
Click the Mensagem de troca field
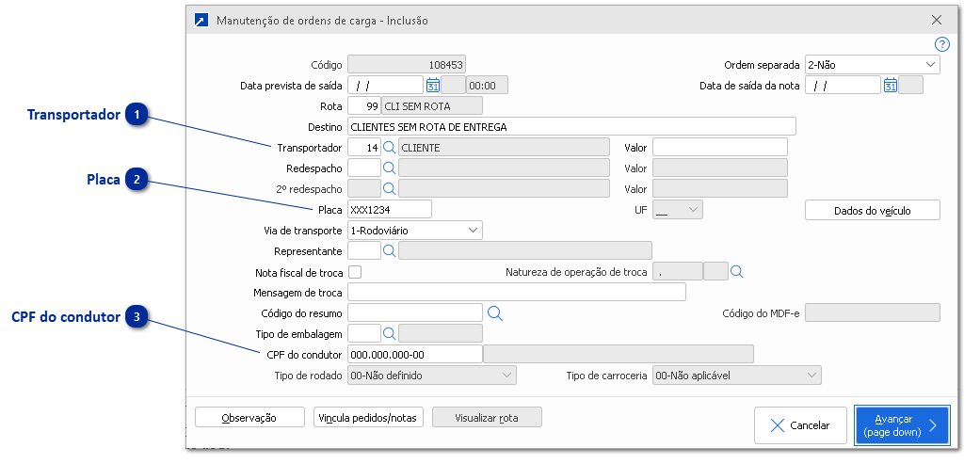pyautogui.click(x=516, y=293)
